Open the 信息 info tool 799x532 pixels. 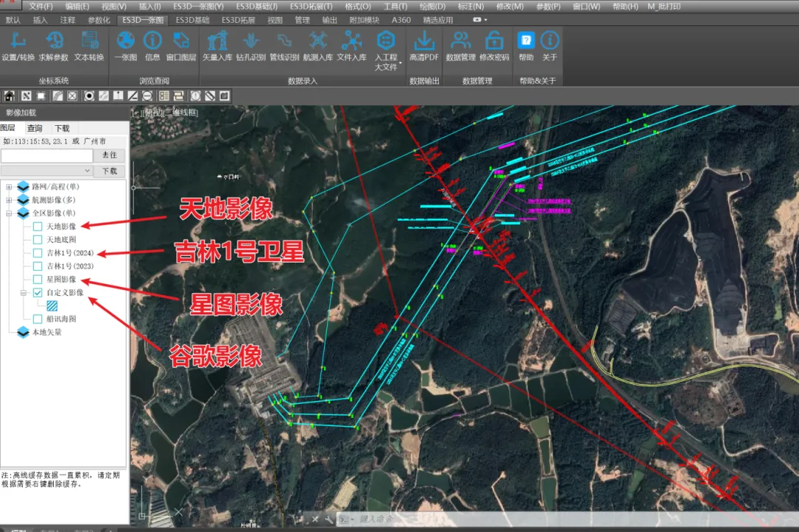(x=152, y=46)
